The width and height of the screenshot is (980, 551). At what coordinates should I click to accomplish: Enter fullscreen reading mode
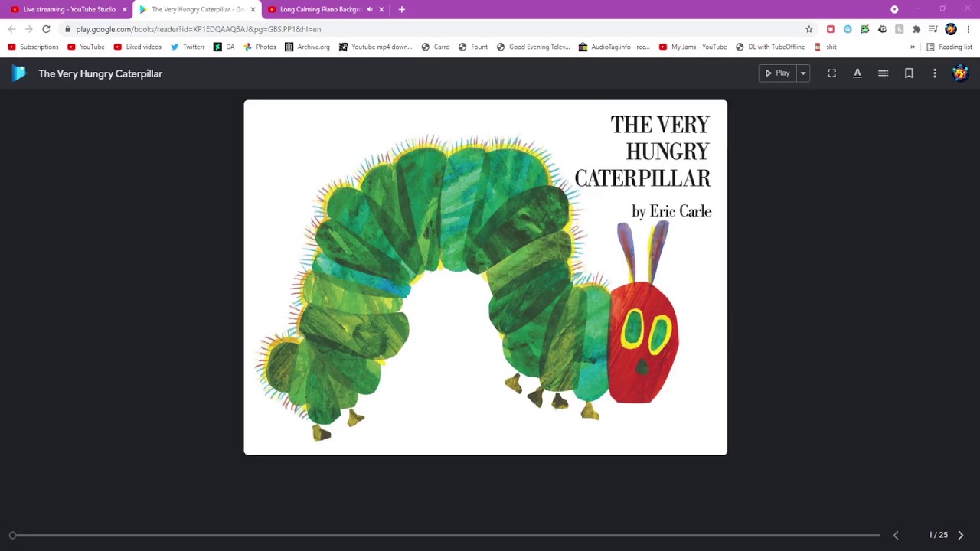(x=831, y=73)
